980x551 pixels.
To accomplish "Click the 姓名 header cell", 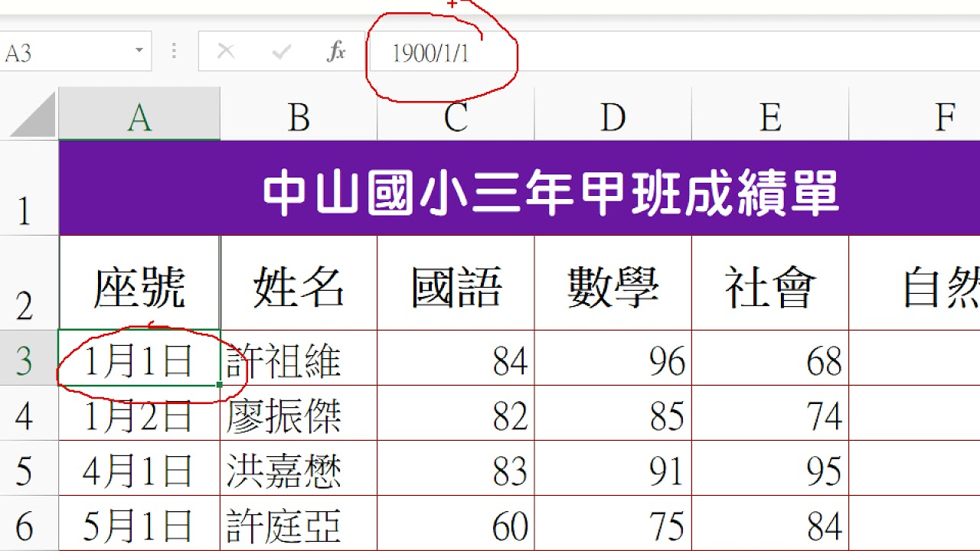I will (299, 282).
